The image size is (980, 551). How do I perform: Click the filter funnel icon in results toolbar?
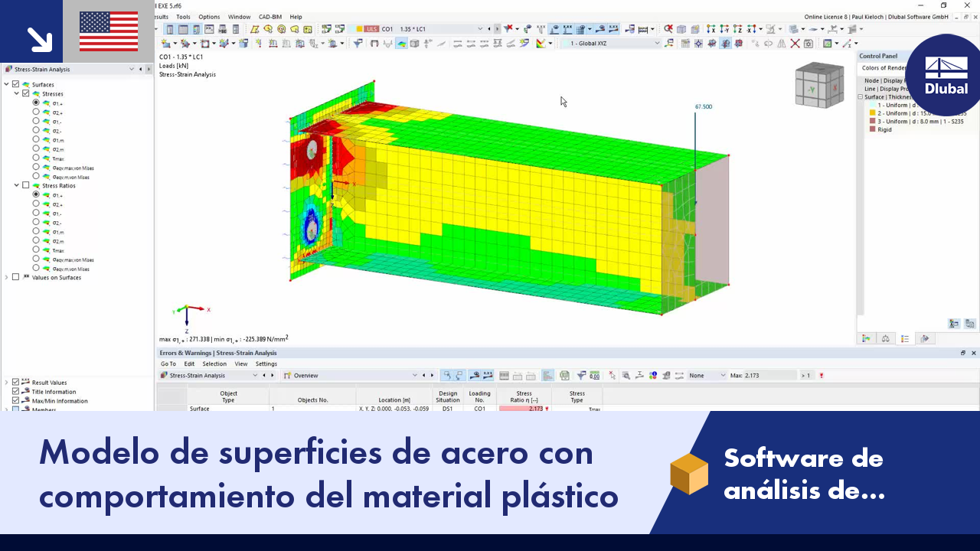582,376
